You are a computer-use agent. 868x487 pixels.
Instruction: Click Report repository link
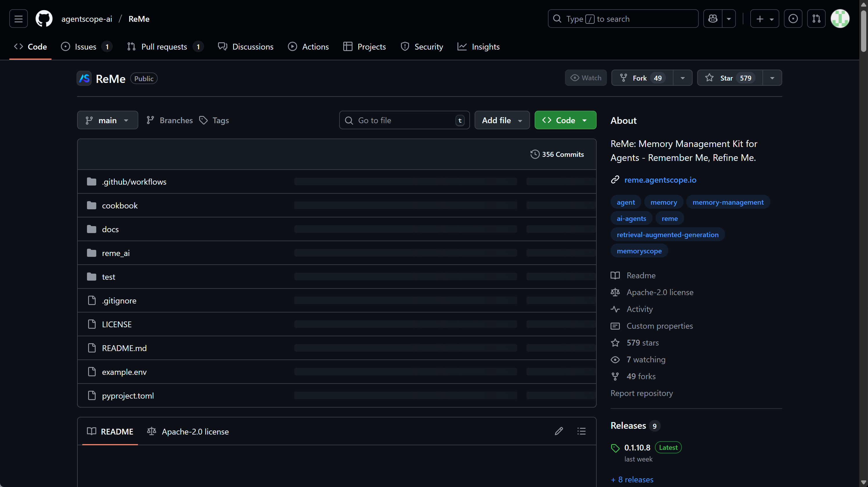[x=642, y=393]
